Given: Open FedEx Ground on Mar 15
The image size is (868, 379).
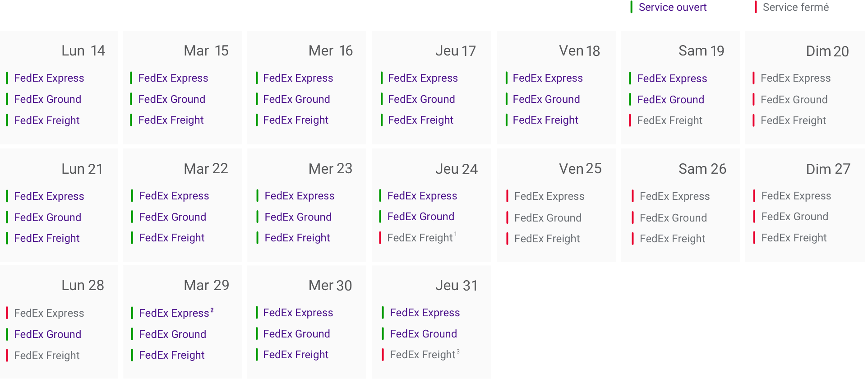Looking at the screenshot, I should [x=172, y=99].
